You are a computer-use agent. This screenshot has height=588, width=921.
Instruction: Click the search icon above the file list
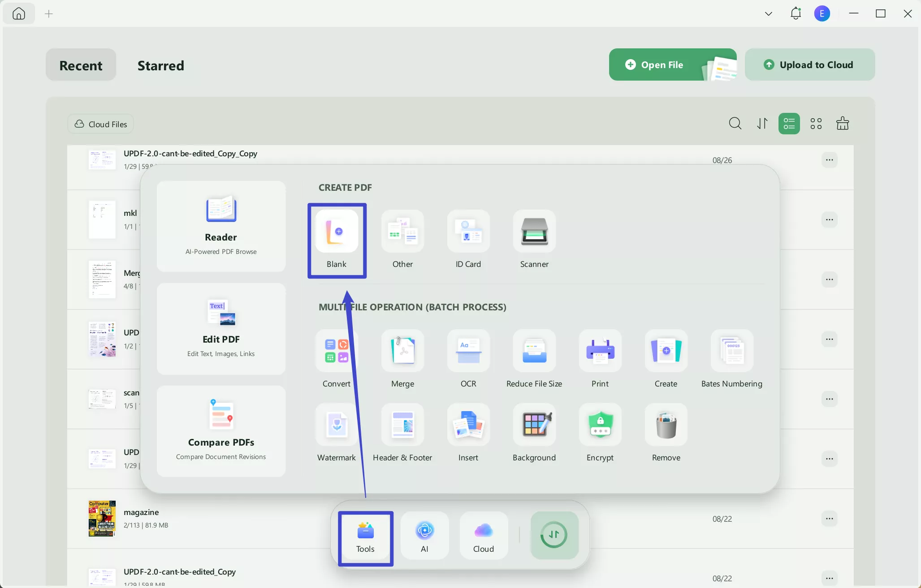point(734,123)
